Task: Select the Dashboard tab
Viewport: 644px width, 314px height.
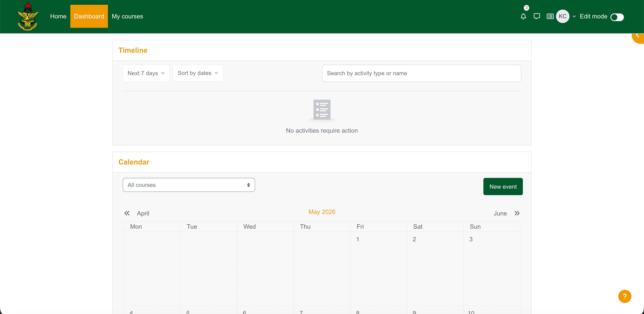Action: pos(89,16)
